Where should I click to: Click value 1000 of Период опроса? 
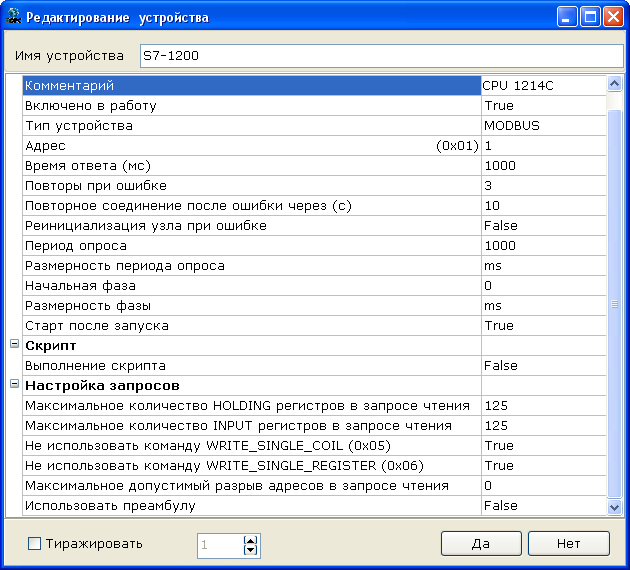(543, 246)
